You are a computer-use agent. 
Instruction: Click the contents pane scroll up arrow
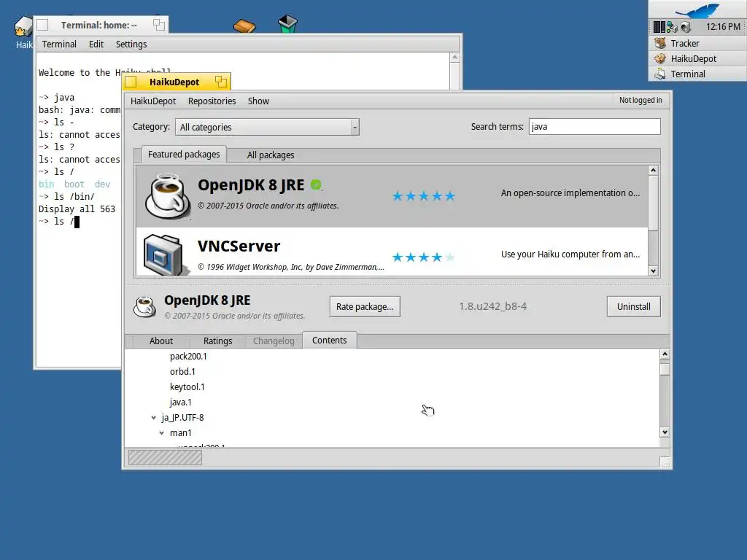pos(665,354)
